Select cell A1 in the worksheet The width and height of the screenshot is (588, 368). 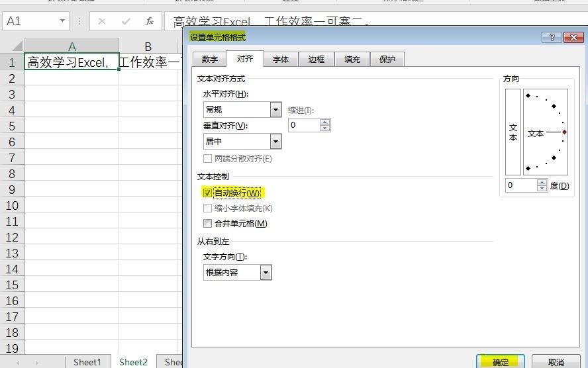coord(72,62)
